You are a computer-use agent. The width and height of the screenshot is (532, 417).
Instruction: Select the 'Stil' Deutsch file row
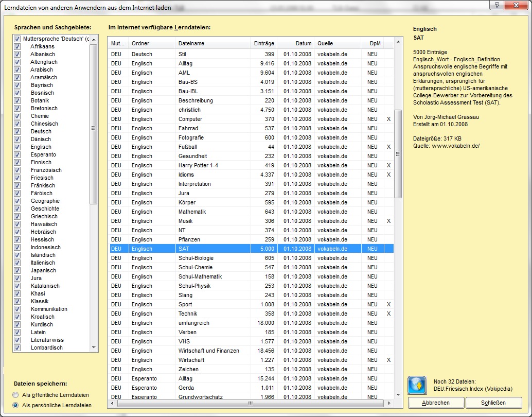251,54
